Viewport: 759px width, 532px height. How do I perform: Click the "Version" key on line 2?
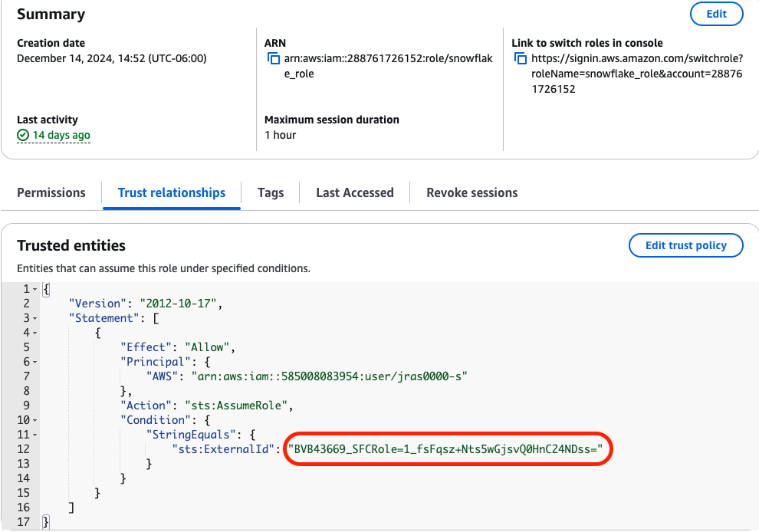pyautogui.click(x=98, y=304)
